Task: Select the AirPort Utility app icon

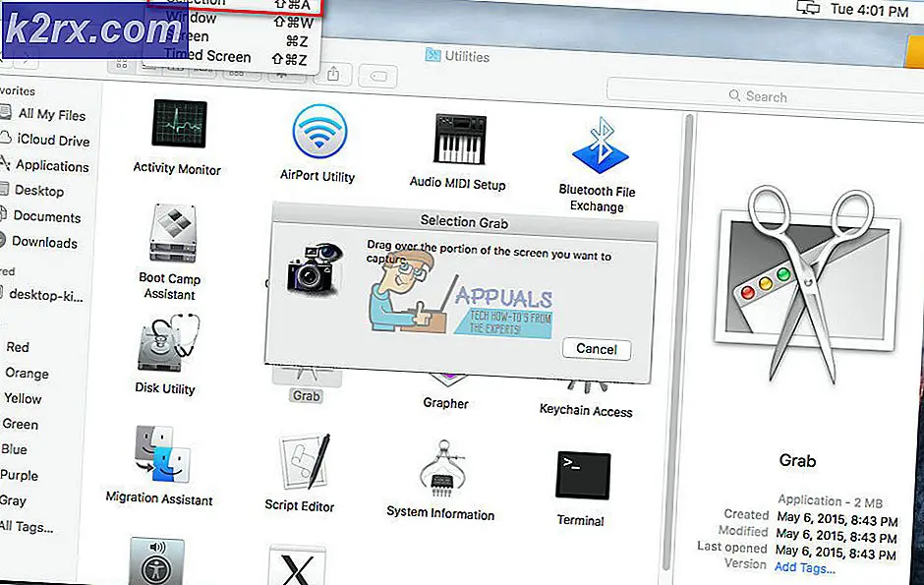Action: pos(319,132)
